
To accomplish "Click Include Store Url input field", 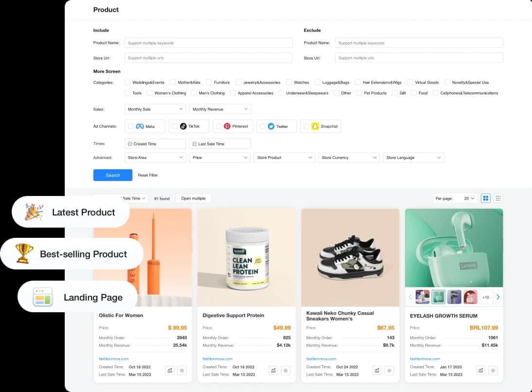I will pos(208,58).
